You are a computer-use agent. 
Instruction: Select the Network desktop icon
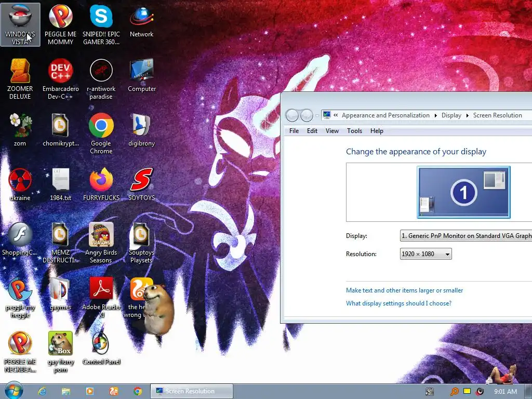coord(141,21)
